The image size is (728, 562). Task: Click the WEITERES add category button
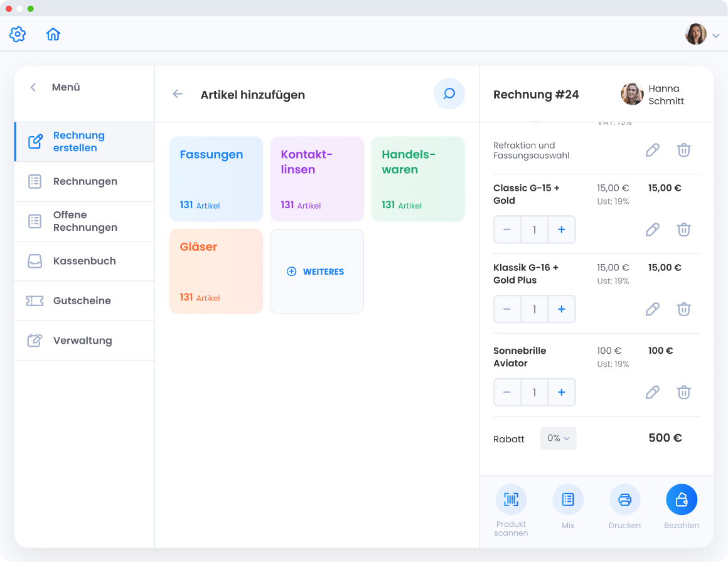(x=316, y=272)
